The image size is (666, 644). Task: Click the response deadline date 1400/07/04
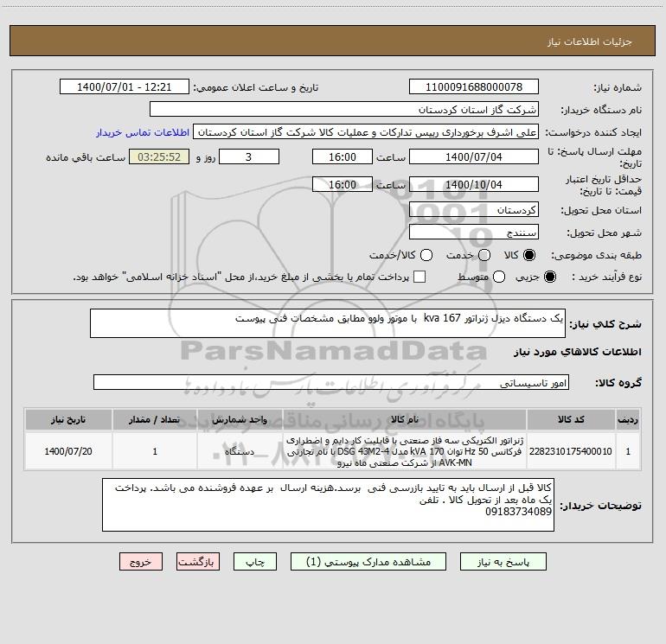coord(474,156)
